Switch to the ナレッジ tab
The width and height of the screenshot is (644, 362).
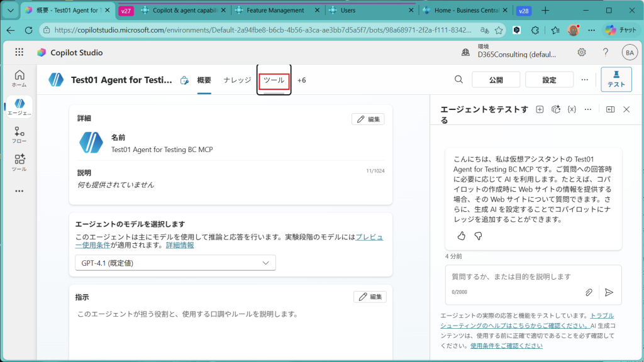(x=237, y=80)
